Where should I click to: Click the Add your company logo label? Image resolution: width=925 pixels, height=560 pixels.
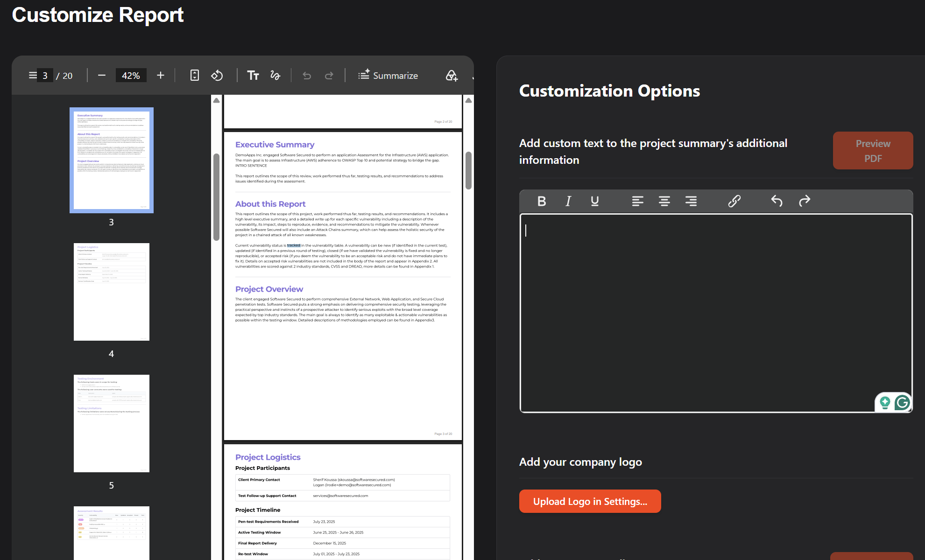click(580, 462)
